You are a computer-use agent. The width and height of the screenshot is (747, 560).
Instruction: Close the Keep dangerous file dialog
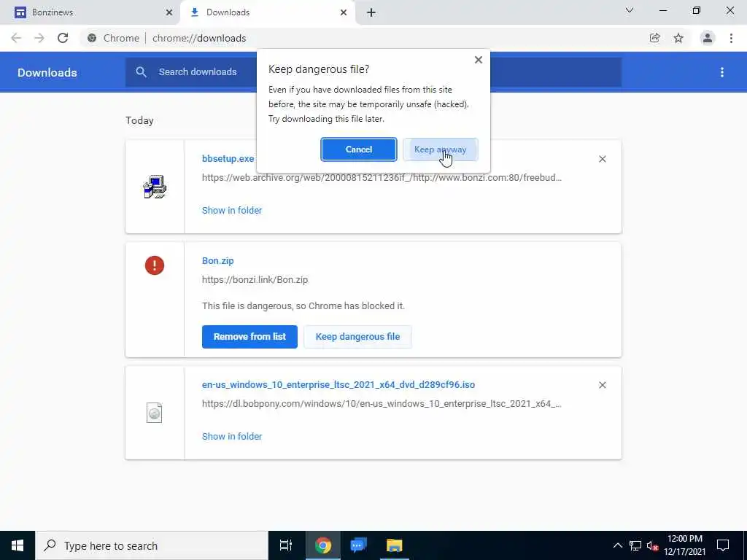tap(479, 60)
